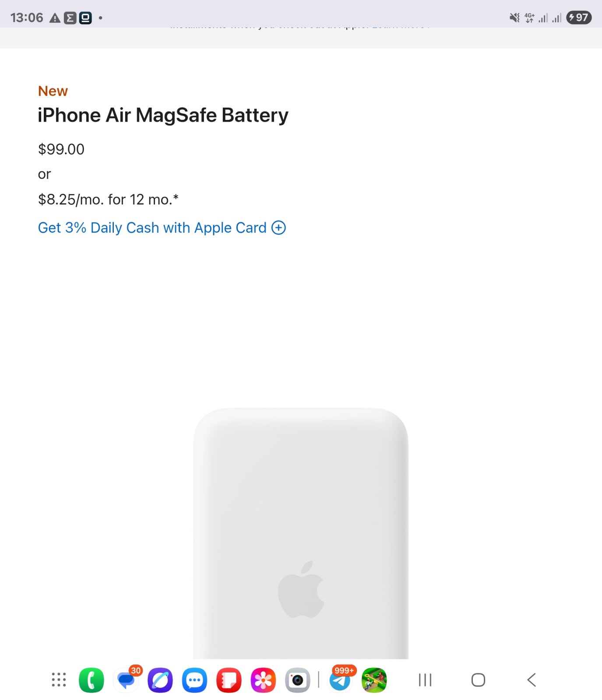Open Google Messages with 30 badge
The height and width of the screenshot is (700, 602).
point(127,680)
